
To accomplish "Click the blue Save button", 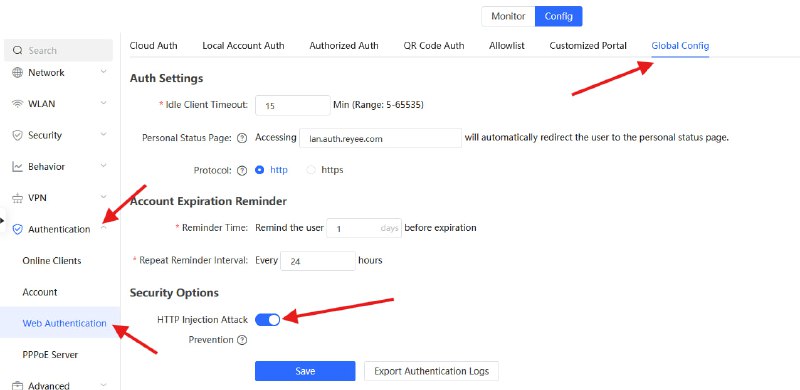I will coord(305,371).
